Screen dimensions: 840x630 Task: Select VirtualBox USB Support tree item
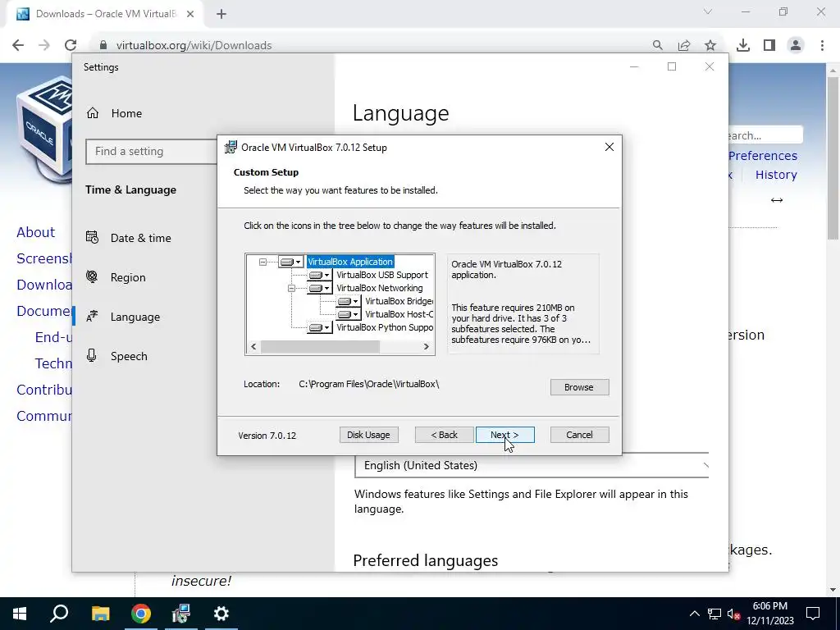[x=382, y=275]
